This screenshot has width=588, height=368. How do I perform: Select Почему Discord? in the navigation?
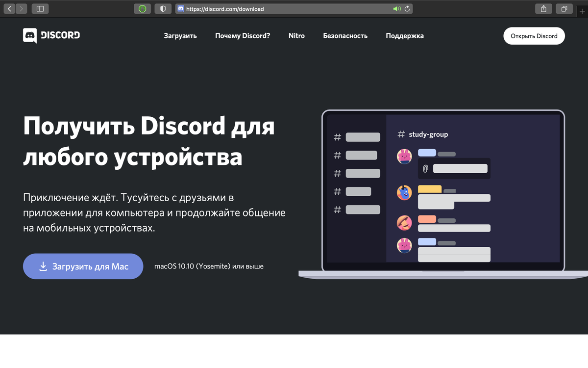click(243, 35)
